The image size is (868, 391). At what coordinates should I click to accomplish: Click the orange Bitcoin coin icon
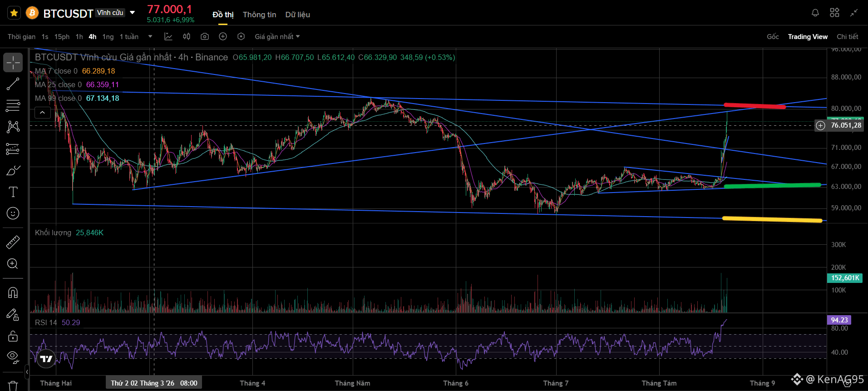[32, 13]
